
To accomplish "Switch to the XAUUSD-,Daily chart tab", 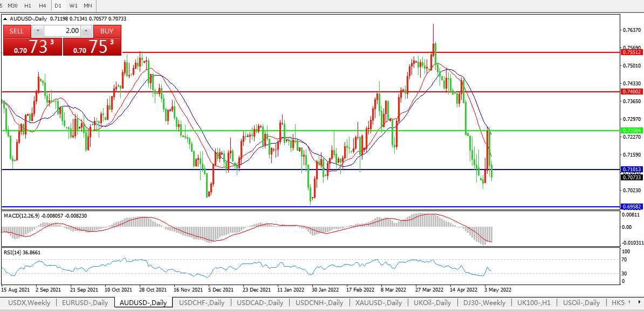I will (x=380, y=303).
